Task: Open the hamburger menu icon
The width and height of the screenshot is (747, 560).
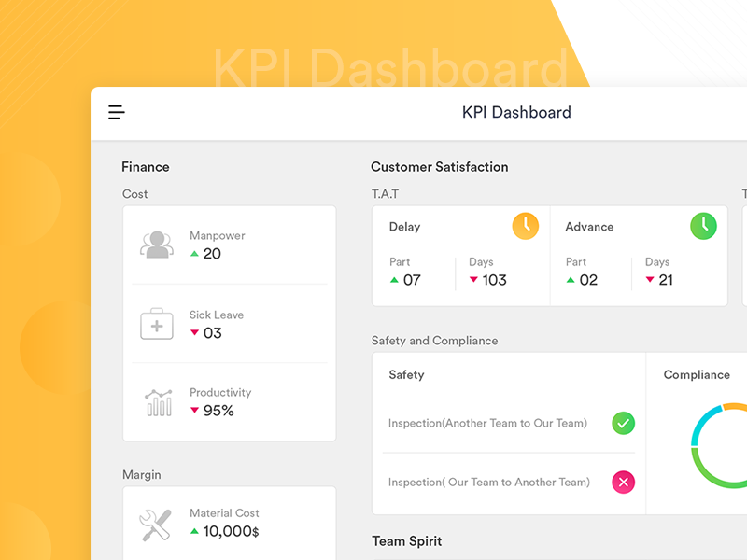Action: pos(117,113)
